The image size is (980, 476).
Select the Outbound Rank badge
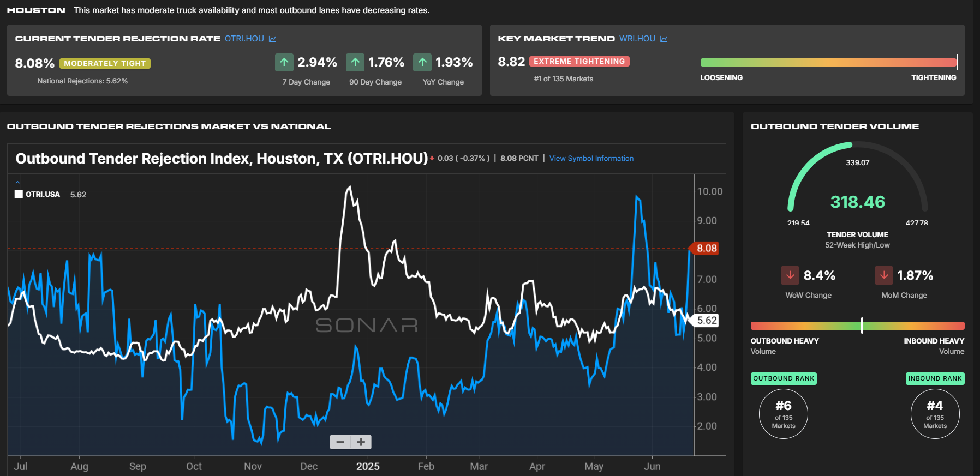784,378
